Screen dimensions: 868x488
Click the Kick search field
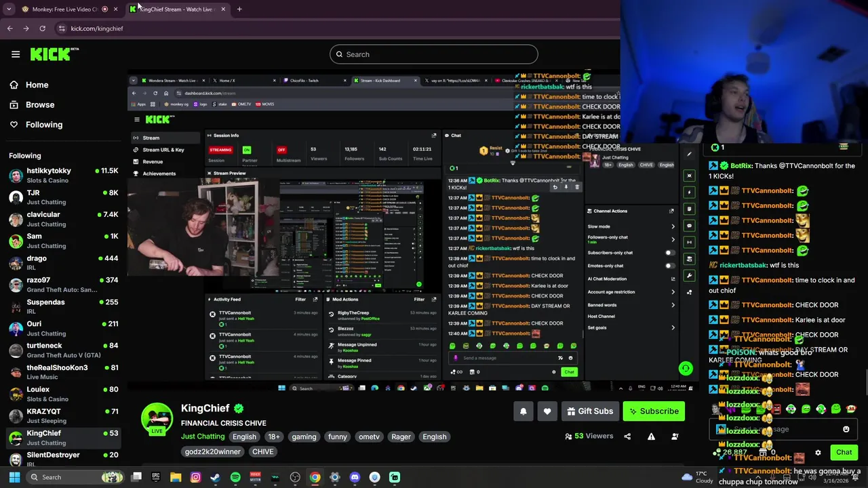coord(434,54)
